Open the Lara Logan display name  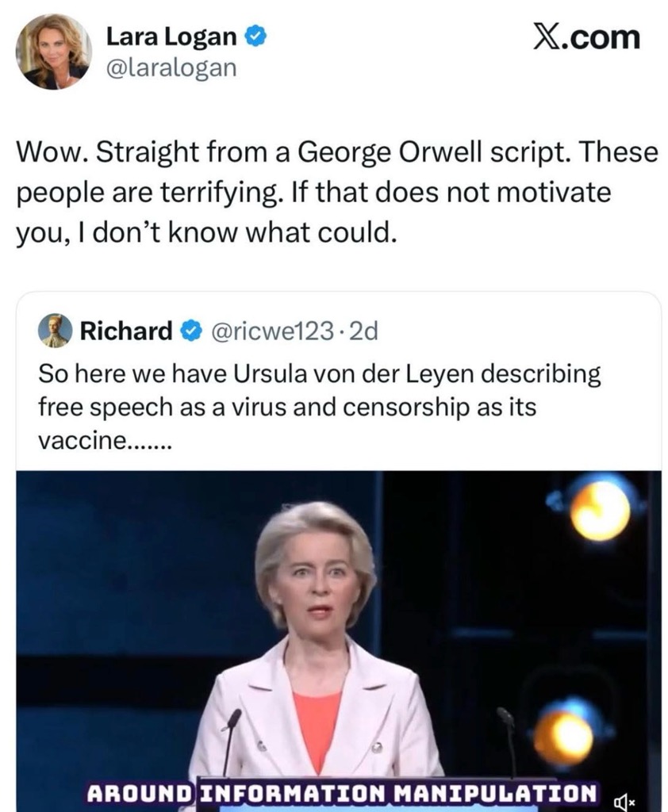pos(171,36)
